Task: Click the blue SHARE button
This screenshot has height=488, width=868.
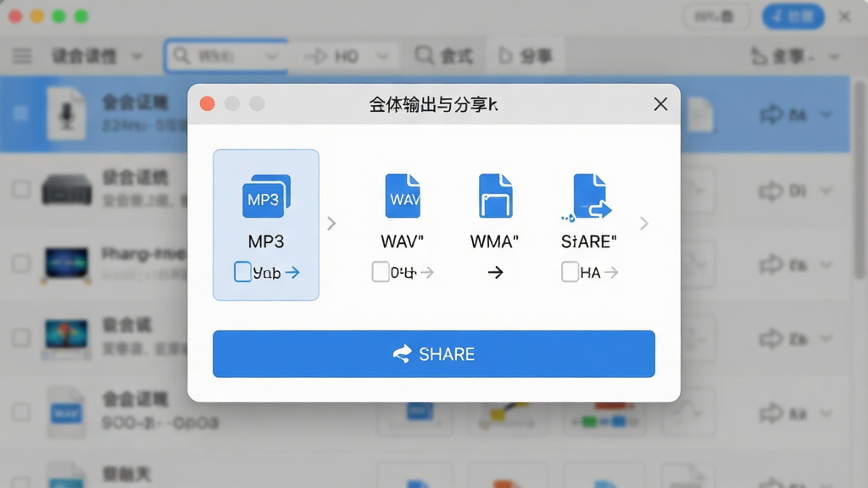Action: [x=433, y=354]
